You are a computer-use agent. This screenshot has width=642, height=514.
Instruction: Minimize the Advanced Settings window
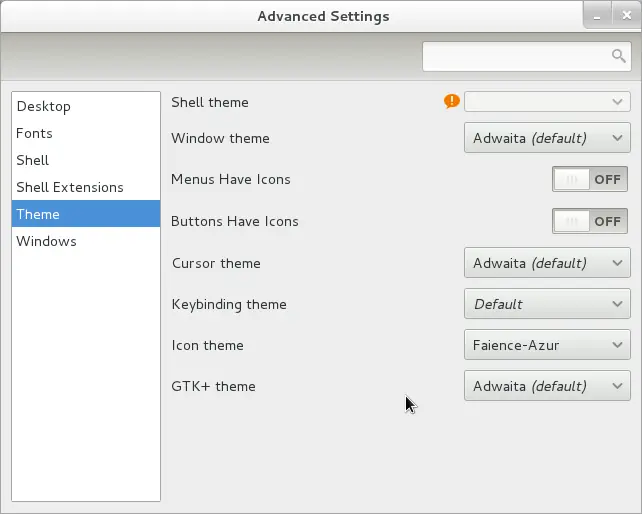pyautogui.click(x=597, y=16)
